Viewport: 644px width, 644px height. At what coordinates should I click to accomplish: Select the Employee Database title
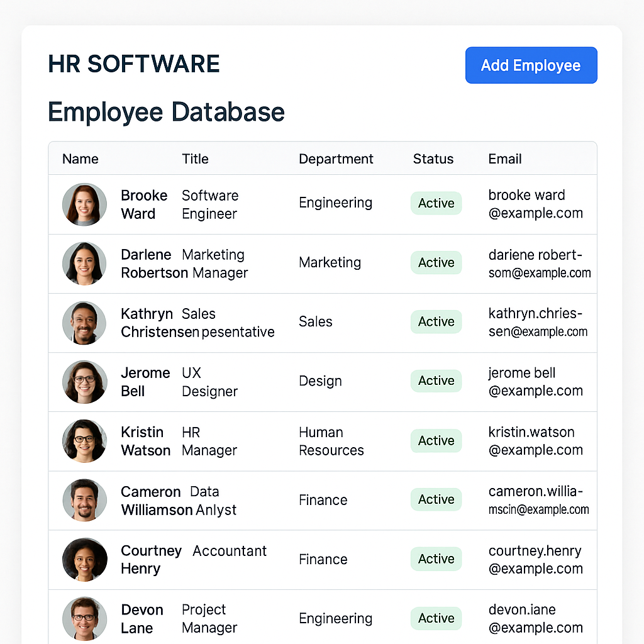(x=166, y=113)
